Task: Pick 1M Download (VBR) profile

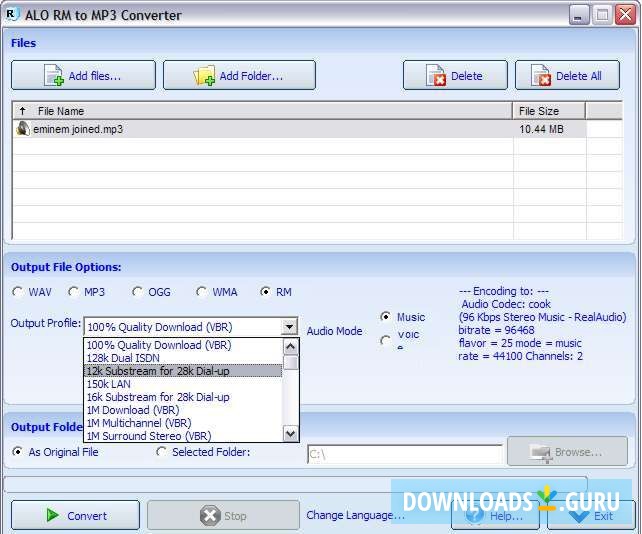Action: (x=183, y=410)
